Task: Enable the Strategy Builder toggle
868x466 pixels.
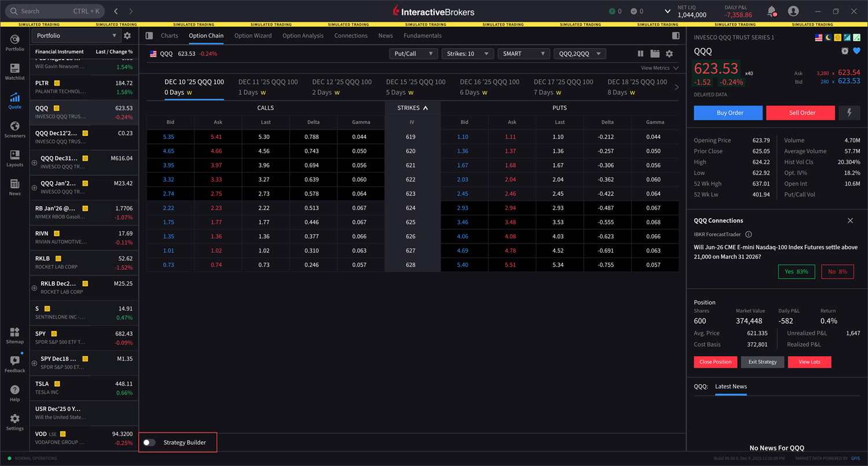Action: click(x=149, y=442)
